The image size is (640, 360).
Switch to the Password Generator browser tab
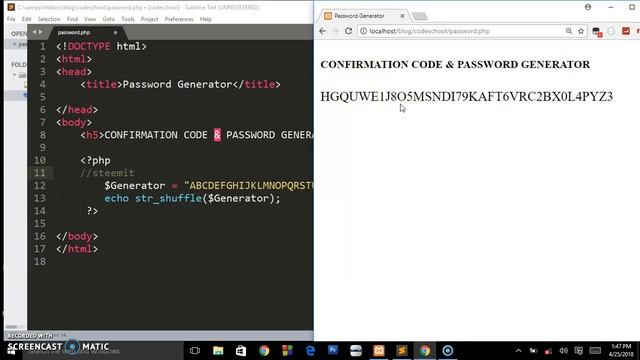tap(359, 16)
